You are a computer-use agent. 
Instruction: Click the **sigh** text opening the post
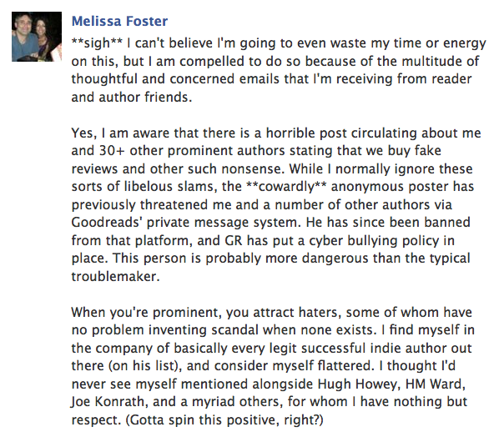(97, 43)
